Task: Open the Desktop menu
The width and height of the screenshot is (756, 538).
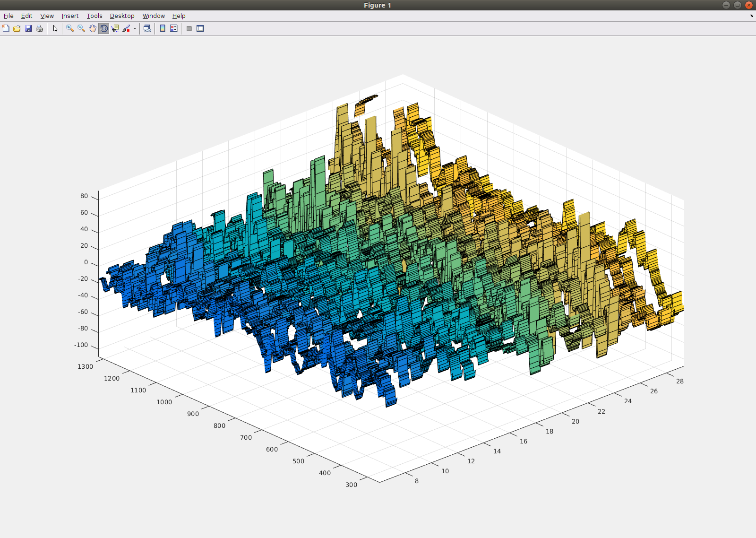Action: 122,16
